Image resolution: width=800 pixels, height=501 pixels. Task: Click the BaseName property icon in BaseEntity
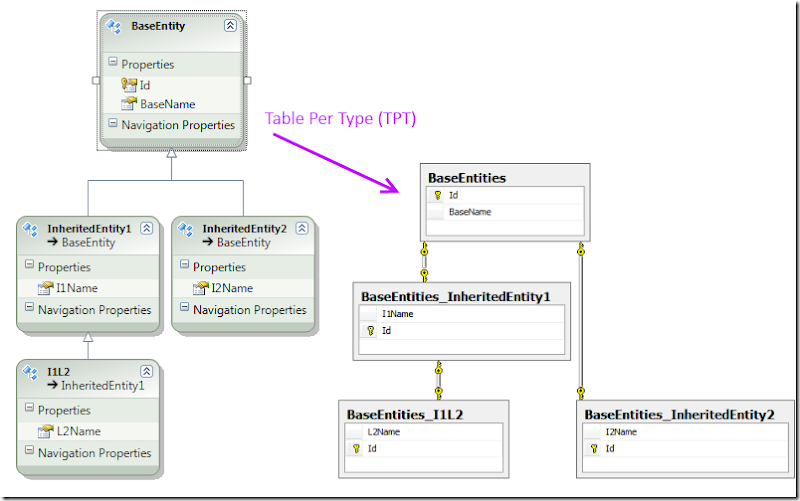(x=129, y=104)
